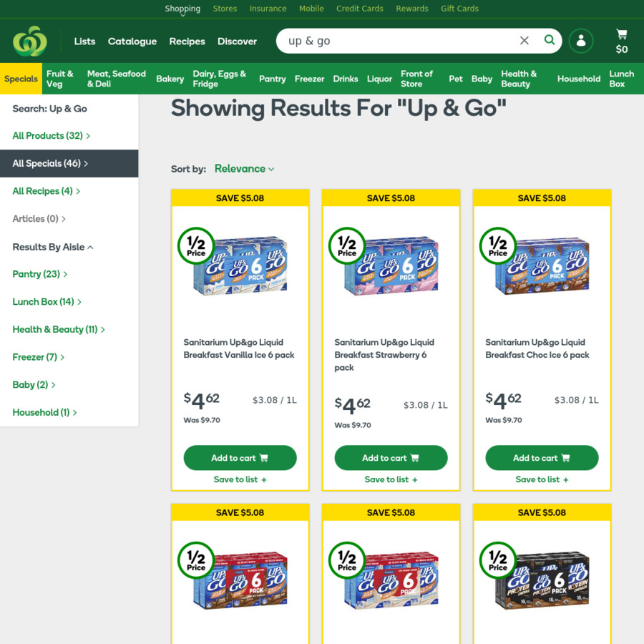
Task: Add Strawberry 6 pack to cart
Action: (391, 457)
